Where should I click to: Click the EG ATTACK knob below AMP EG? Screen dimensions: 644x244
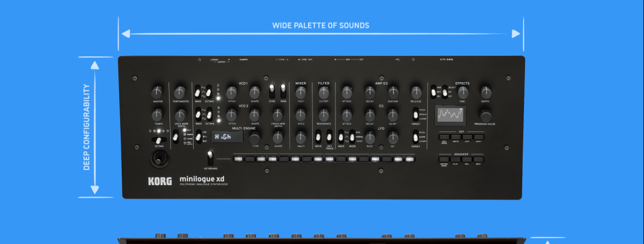click(x=347, y=115)
